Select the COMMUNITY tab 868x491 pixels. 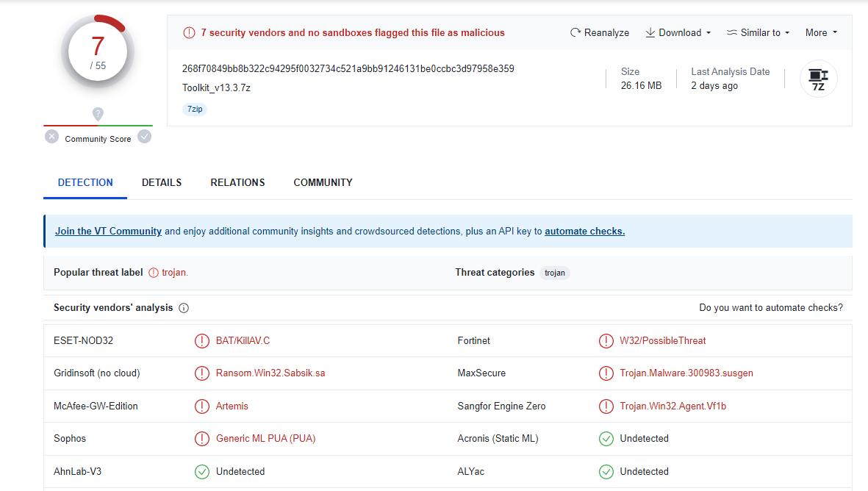323,182
